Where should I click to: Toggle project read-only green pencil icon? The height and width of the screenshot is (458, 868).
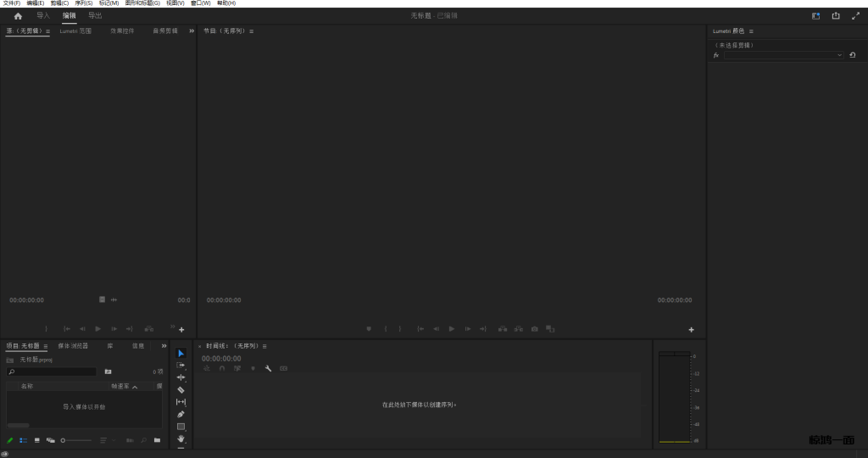coord(10,440)
